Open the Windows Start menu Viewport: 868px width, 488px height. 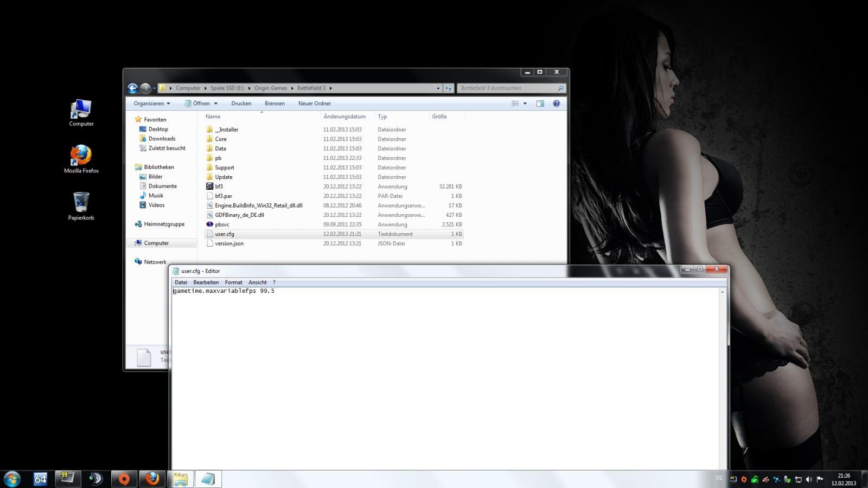click(x=12, y=479)
